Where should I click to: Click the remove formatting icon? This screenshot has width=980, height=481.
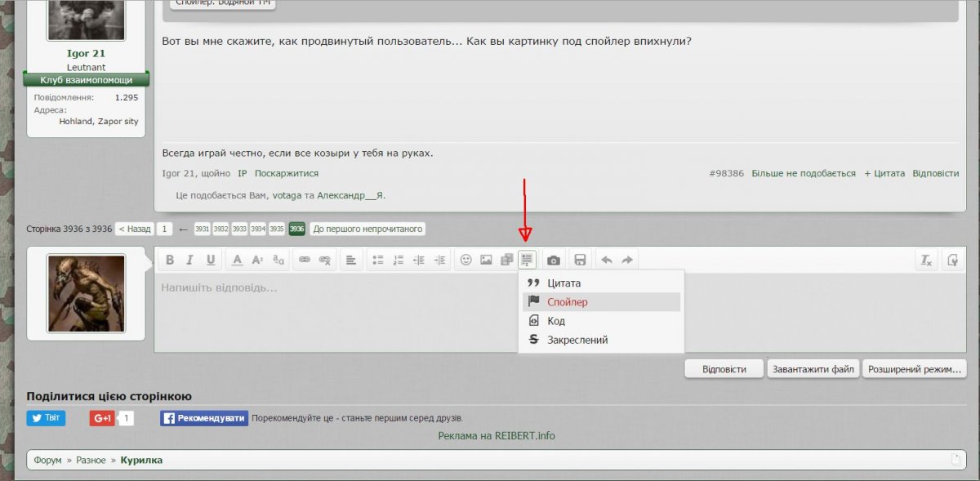pos(926,260)
